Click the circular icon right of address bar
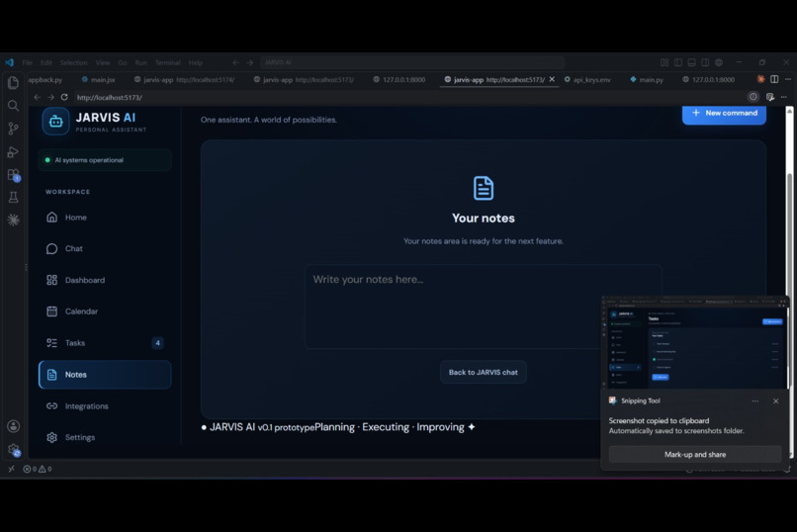This screenshot has width=797, height=532. pyautogui.click(x=753, y=97)
